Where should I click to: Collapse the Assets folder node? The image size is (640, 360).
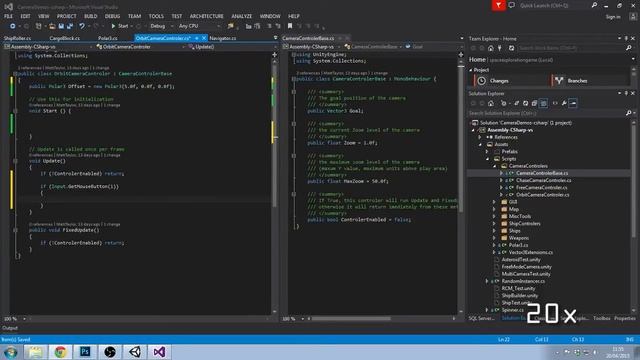(x=480, y=144)
